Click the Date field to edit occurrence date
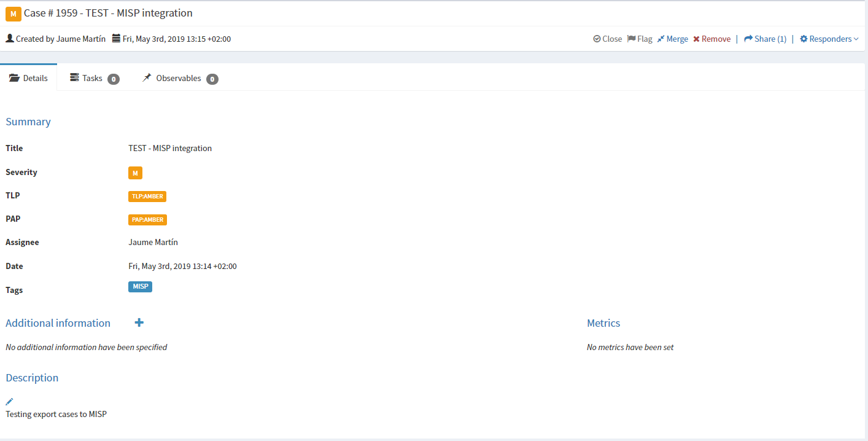The height and width of the screenshot is (441, 868). pyautogui.click(x=182, y=266)
